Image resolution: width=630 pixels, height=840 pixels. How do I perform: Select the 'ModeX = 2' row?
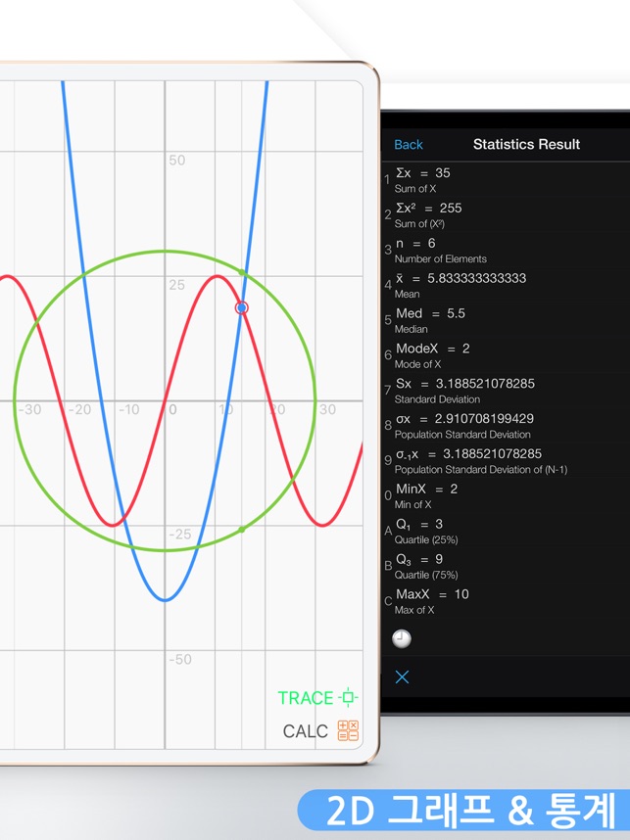(506, 355)
